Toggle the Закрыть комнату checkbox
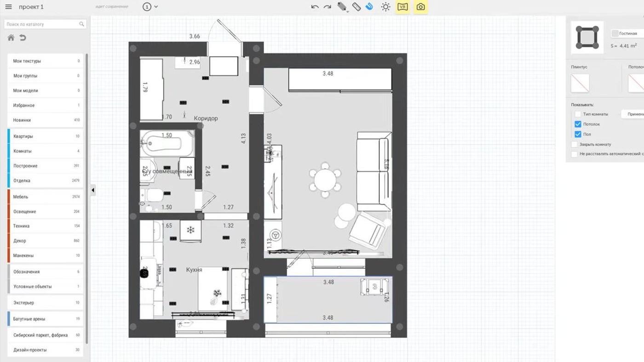Screen dimensions: 644x362 [574, 144]
